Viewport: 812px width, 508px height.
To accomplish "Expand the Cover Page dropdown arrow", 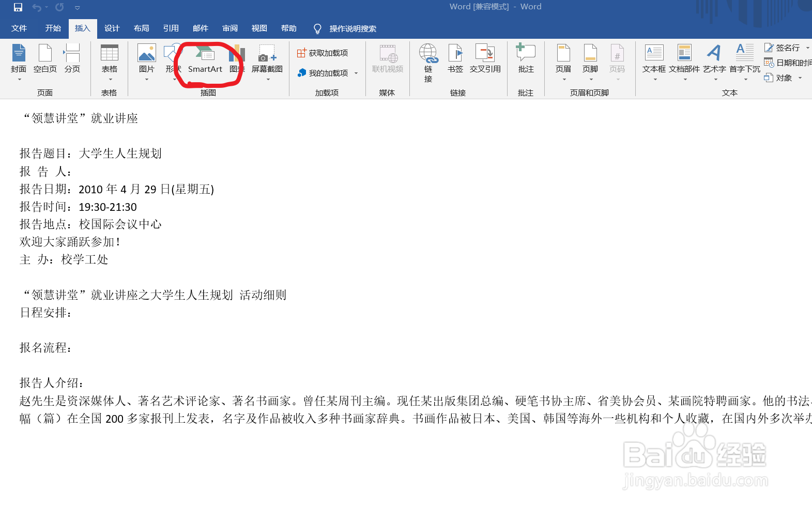I will click(19, 80).
